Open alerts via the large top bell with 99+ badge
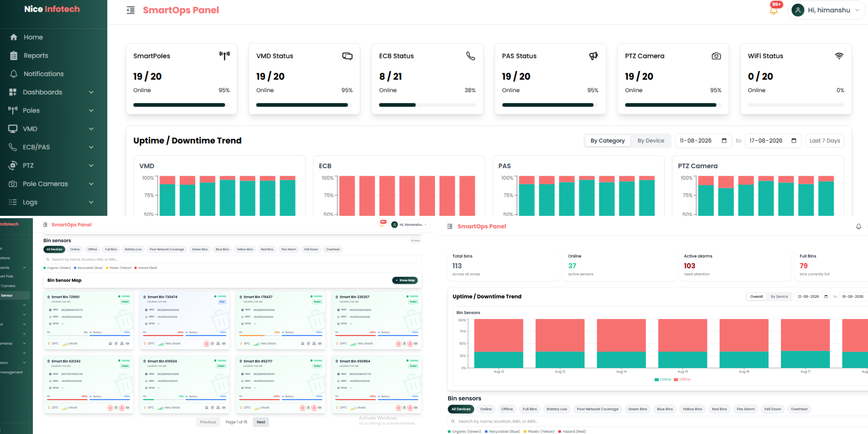Viewport: 868px width, 434px height. coord(774,10)
